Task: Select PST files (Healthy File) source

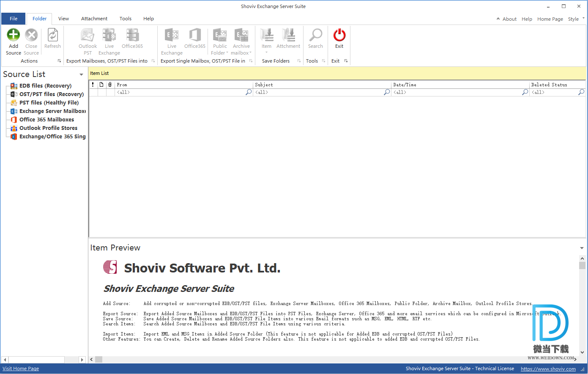Action: 49,102
